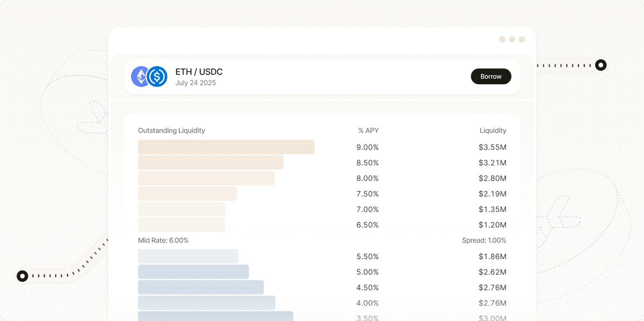644x321 pixels.
Task: Click the Outstanding Liquidity column header
Action: (171, 130)
